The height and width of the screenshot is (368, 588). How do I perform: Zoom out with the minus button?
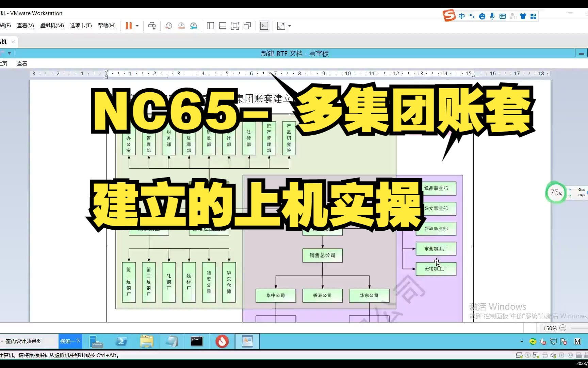[x=563, y=328]
